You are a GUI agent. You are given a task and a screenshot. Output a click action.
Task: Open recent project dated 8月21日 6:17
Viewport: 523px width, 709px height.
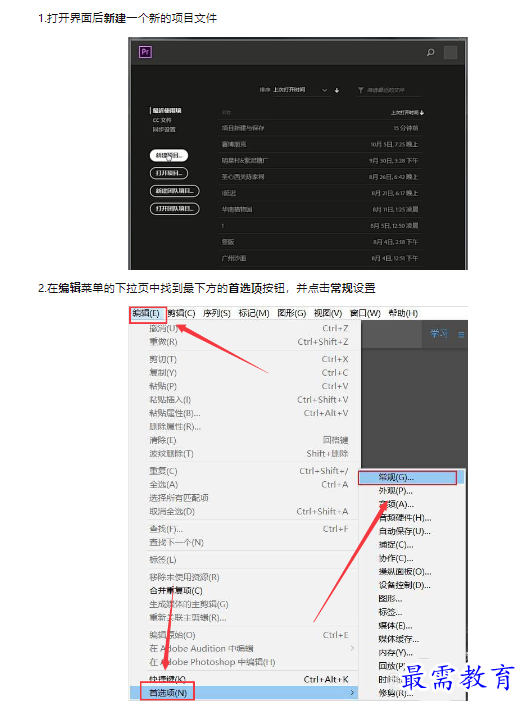click(x=320, y=193)
